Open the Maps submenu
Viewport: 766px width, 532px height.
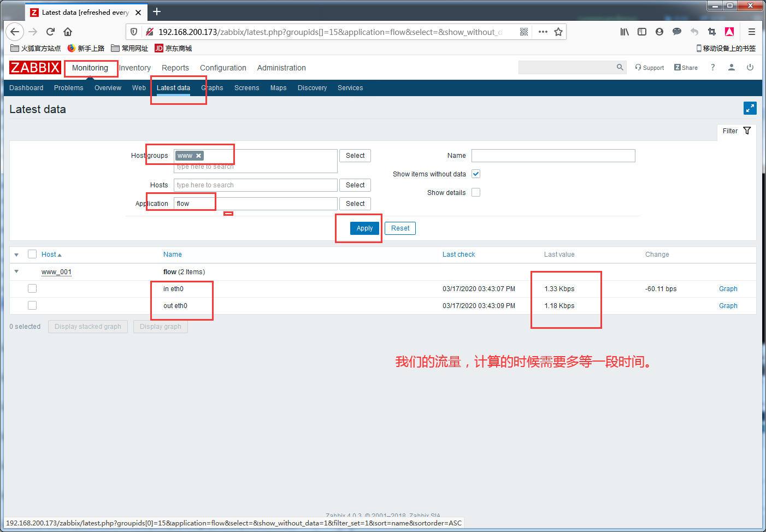(279, 88)
